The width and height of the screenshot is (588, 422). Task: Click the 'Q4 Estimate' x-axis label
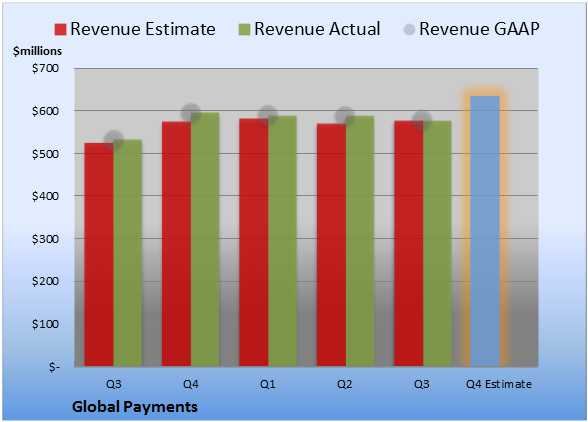pos(499,384)
